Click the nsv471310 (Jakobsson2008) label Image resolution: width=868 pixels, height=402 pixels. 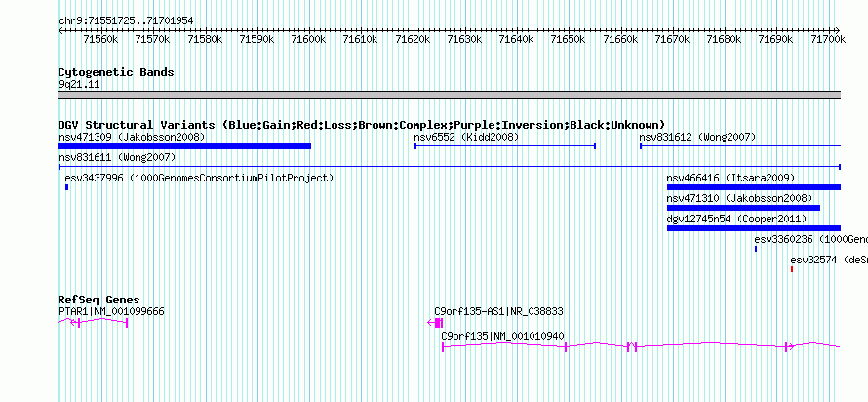coord(739,198)
